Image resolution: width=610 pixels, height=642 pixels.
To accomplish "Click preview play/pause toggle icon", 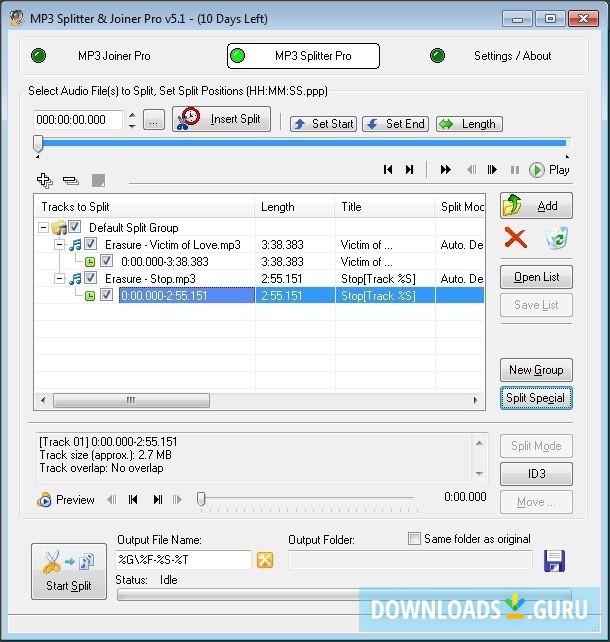I will coord(158,500).
